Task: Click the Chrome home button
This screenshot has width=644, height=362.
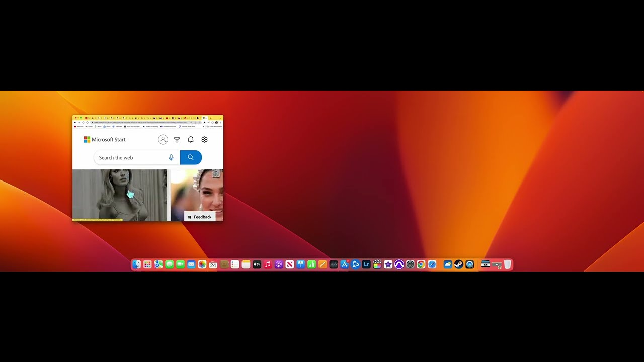Action: 87,123
